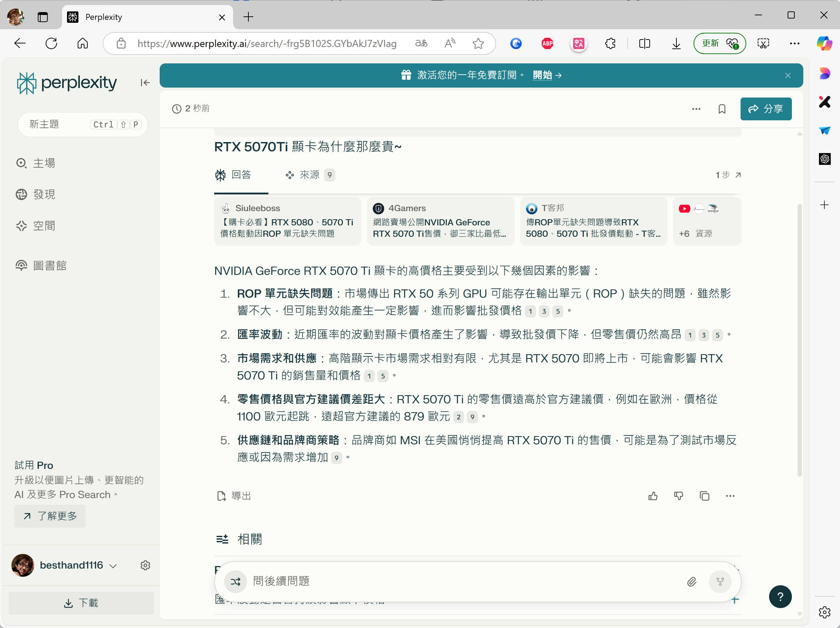This screenshot has height=628, width=840.
Task: Click the thumbs down icon on the answer
Action: click(678, 496)
